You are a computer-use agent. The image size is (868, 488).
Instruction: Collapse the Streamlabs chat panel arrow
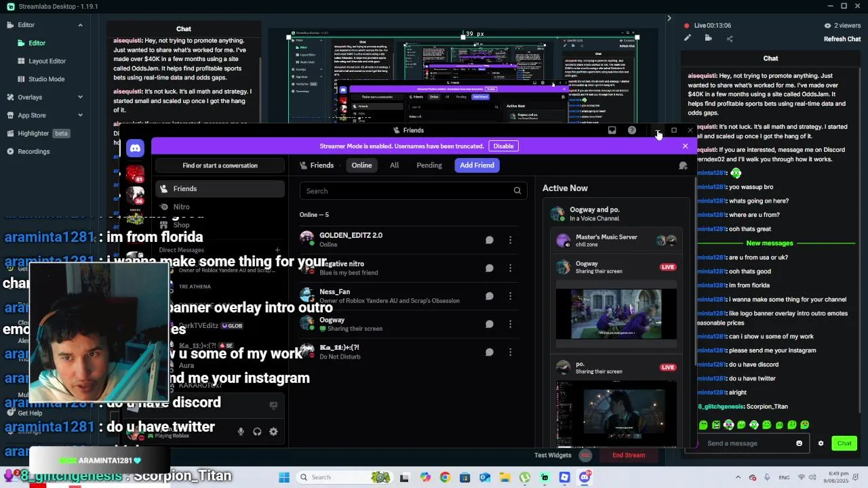pos(669,18)
